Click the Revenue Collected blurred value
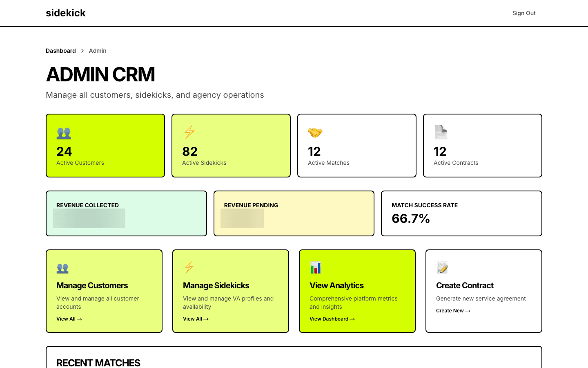 89,218
